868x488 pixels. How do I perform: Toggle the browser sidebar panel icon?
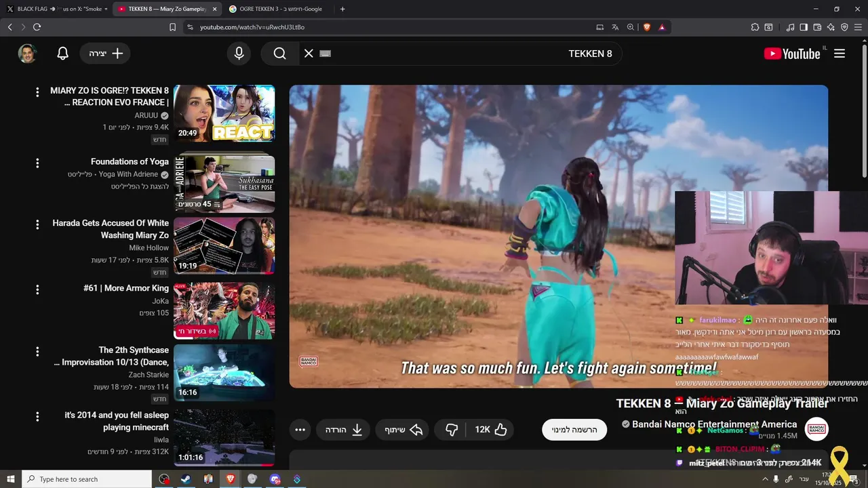(x=804, y=27)
